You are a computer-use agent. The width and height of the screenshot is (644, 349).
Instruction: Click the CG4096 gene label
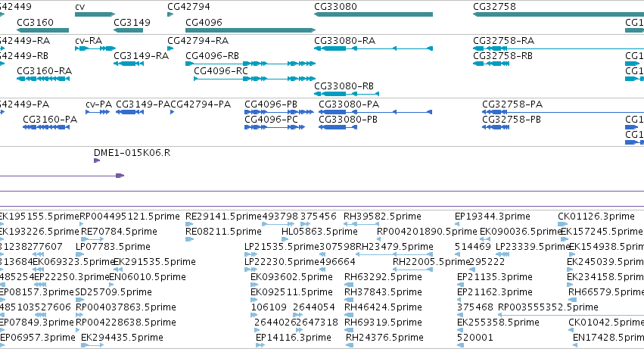204,23
